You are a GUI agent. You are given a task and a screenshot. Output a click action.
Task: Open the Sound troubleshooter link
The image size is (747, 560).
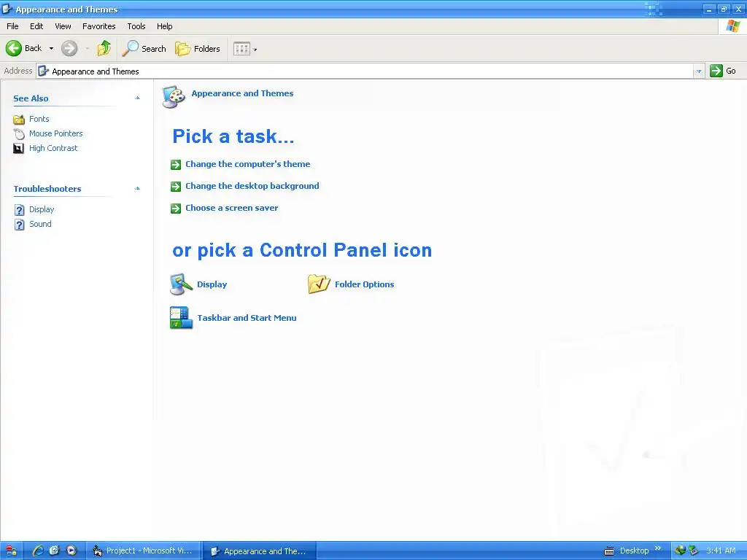[x=41, y=224]
